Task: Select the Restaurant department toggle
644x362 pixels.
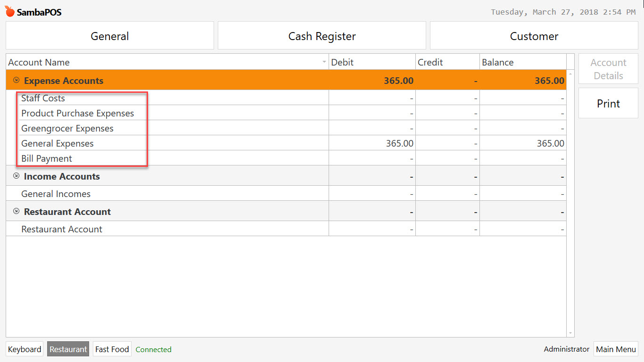Action: point(68,349)
